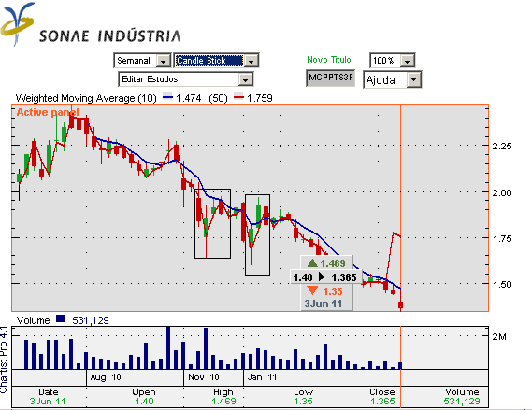Click the tallest volume bar in volume panel
Viewport: 532px width, 410px height.
pos(168,348)
